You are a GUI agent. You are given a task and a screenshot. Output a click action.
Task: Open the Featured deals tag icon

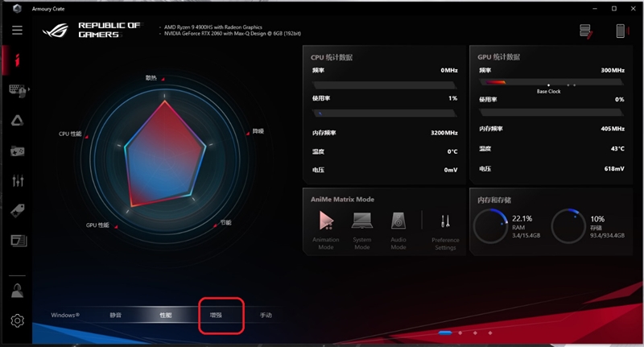tap(17, 211)
